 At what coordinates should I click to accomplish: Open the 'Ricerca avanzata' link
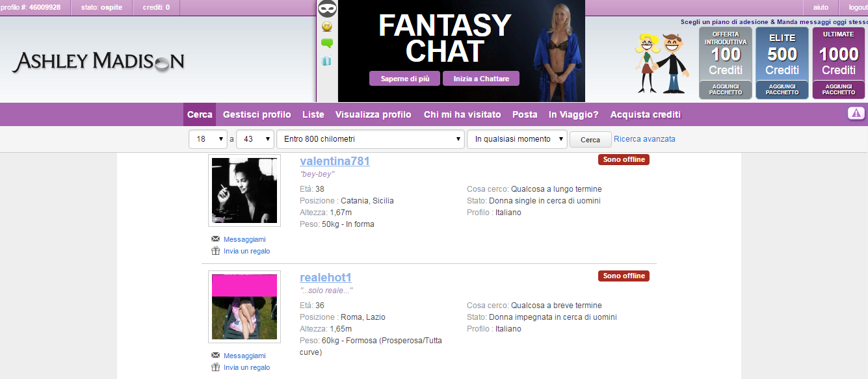point(644,139)
